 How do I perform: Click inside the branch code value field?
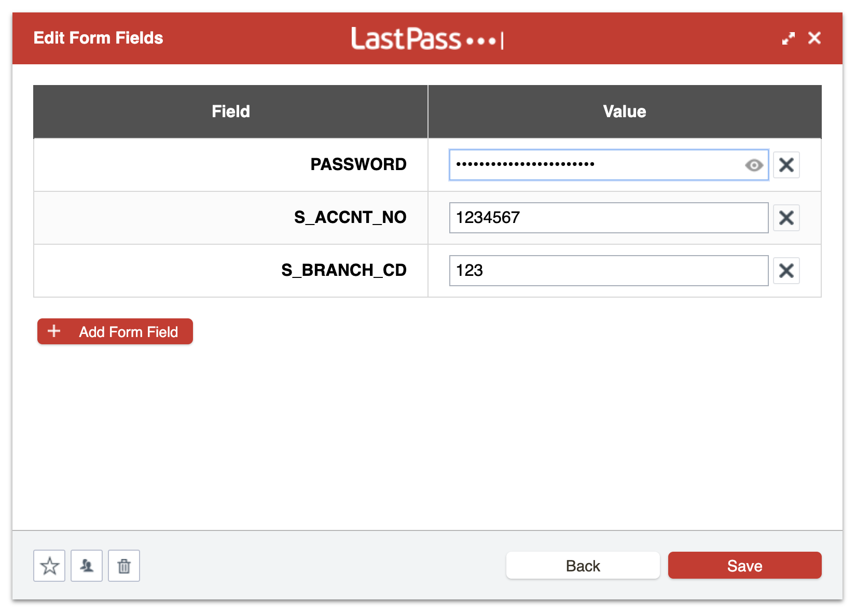tap(609, 270)
